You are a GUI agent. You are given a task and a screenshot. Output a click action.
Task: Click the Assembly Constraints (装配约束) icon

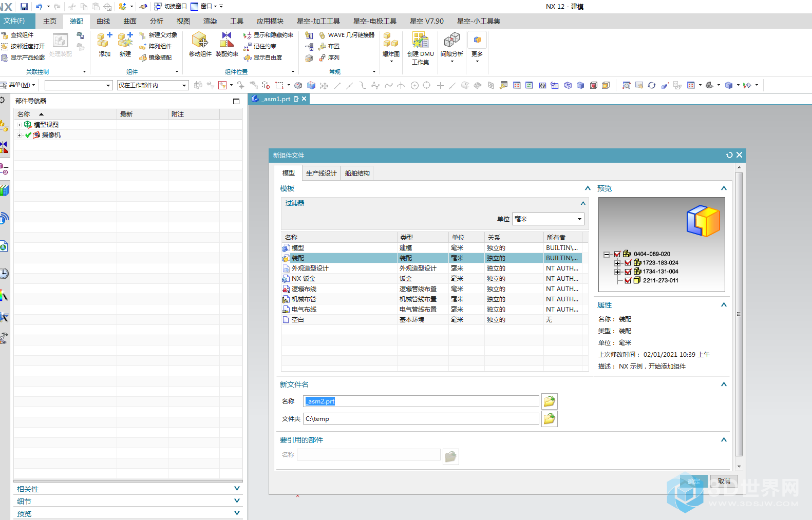[226, 40]
